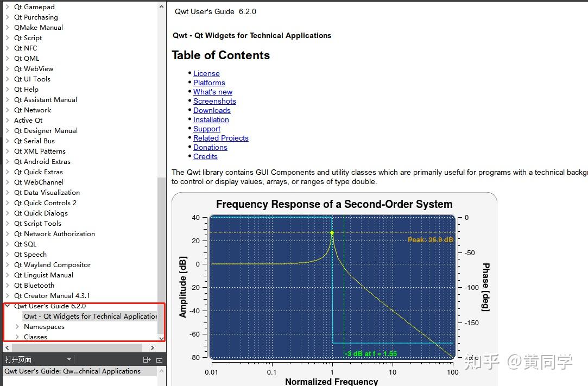Open the Platforms link
The width and height of the screenshot is (588, 386).
209,83
